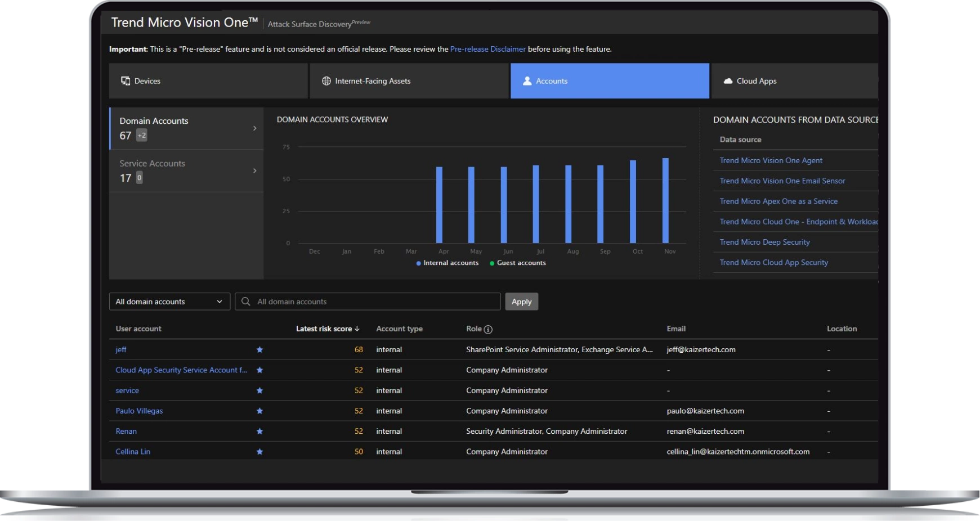Click renan@kaizertech.com email cell
Screen dimensions: 980x521
705,431
